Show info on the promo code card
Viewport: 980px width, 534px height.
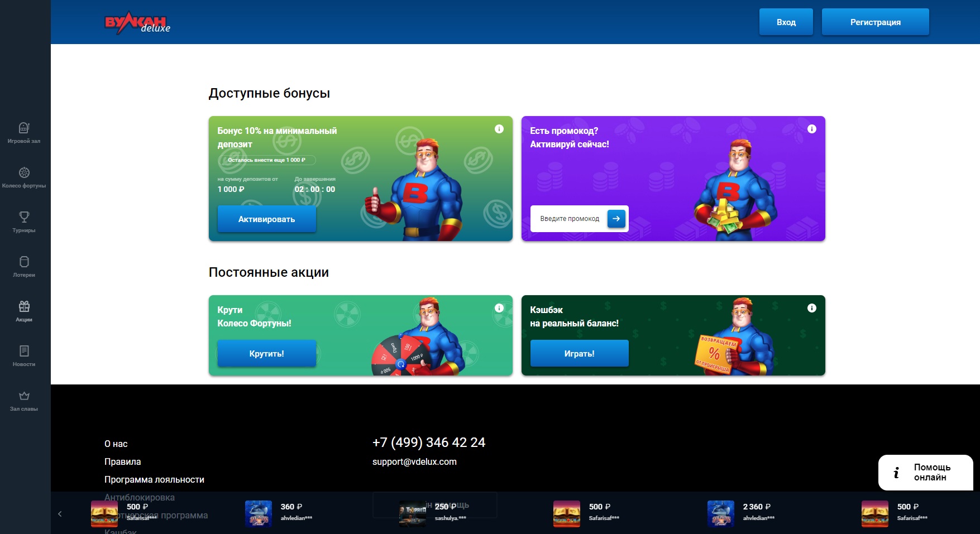[x=812, y=129]
